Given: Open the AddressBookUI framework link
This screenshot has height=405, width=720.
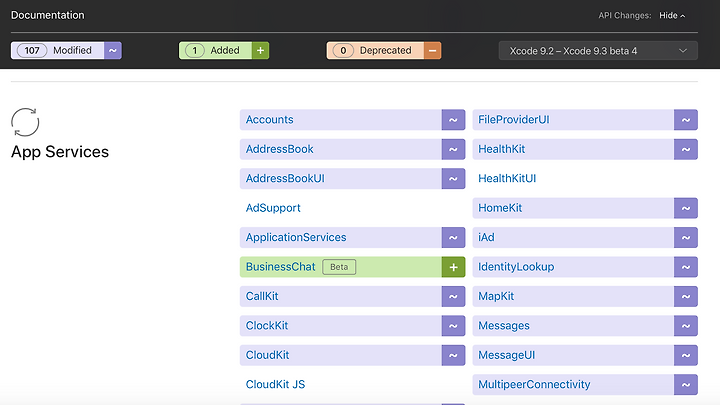Looking at the screenshot, I should tap(285, 179).
